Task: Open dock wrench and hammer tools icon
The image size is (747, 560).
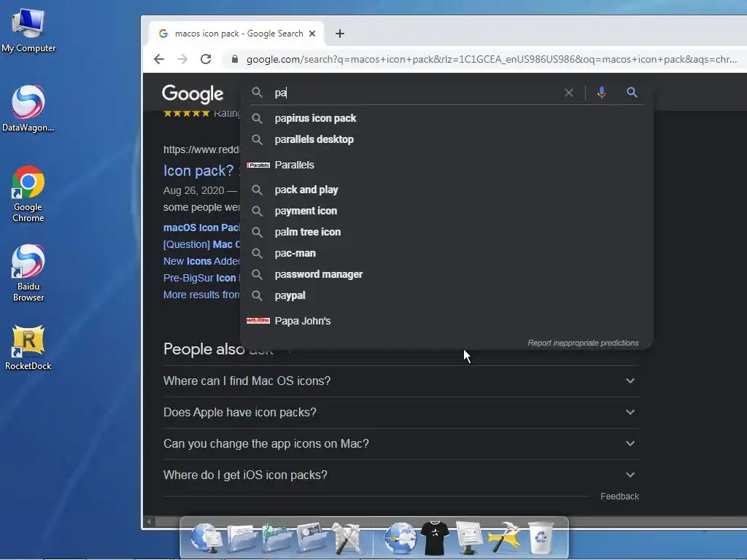Action: (347, 539)
